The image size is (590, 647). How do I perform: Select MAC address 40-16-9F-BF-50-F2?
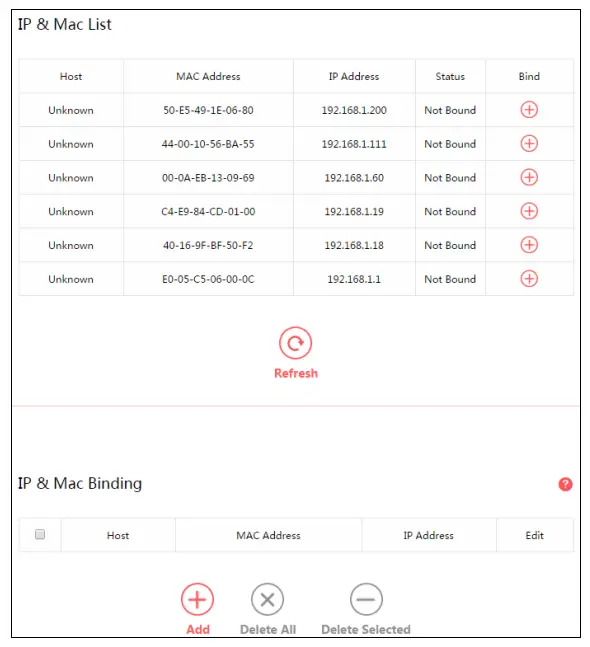coord(208,246)
